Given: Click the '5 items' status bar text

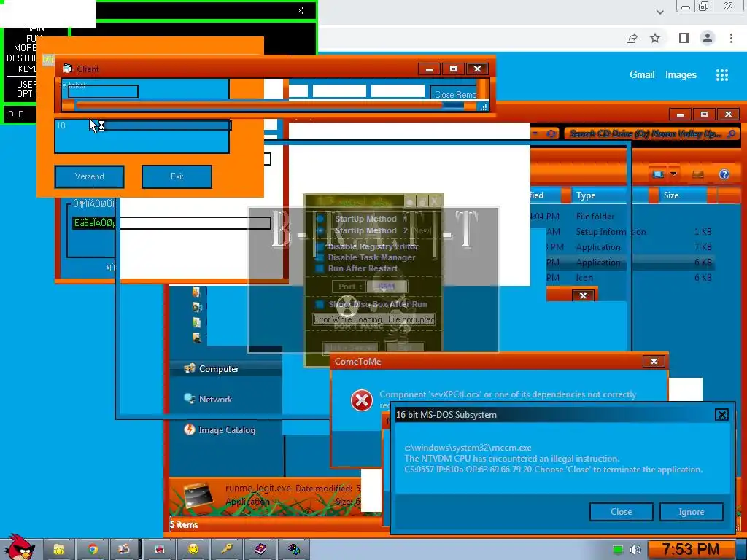Looking at the screenshot, I should click(x=184, y=525).
